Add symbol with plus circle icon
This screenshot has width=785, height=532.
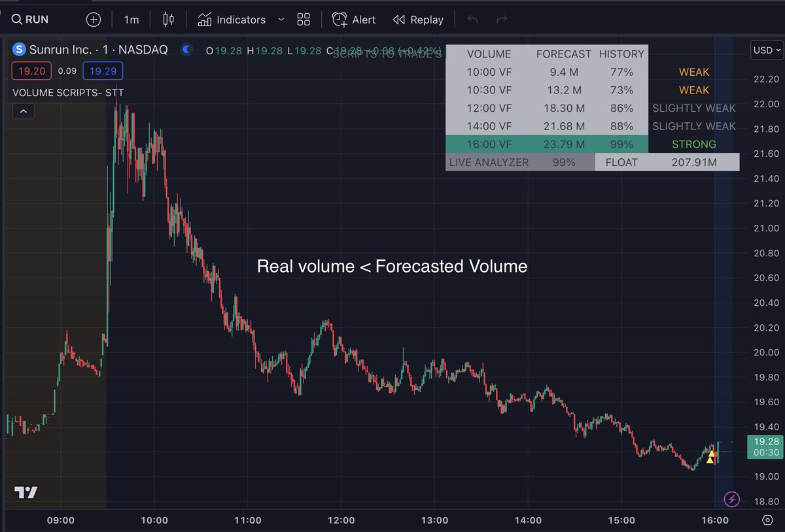(x=94, y=20)
